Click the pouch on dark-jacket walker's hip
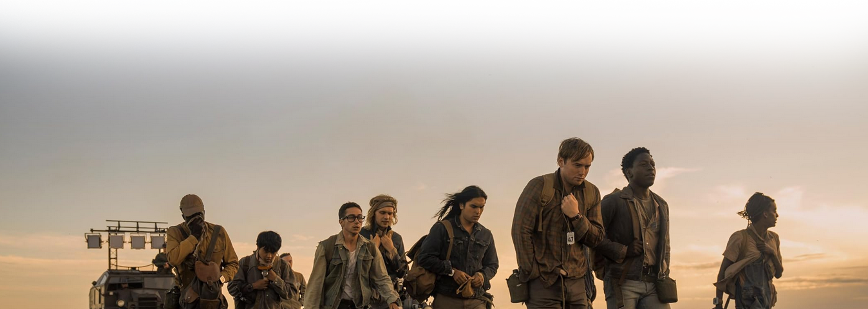This screenshot has width=868, height=309. click(x=666, y=290)
